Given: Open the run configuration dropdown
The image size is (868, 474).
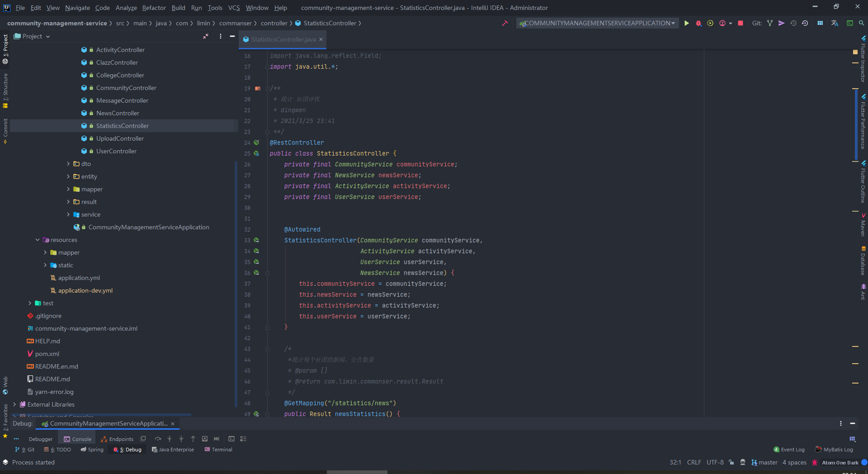Looking at the screenshot, I should pos(597,23).
